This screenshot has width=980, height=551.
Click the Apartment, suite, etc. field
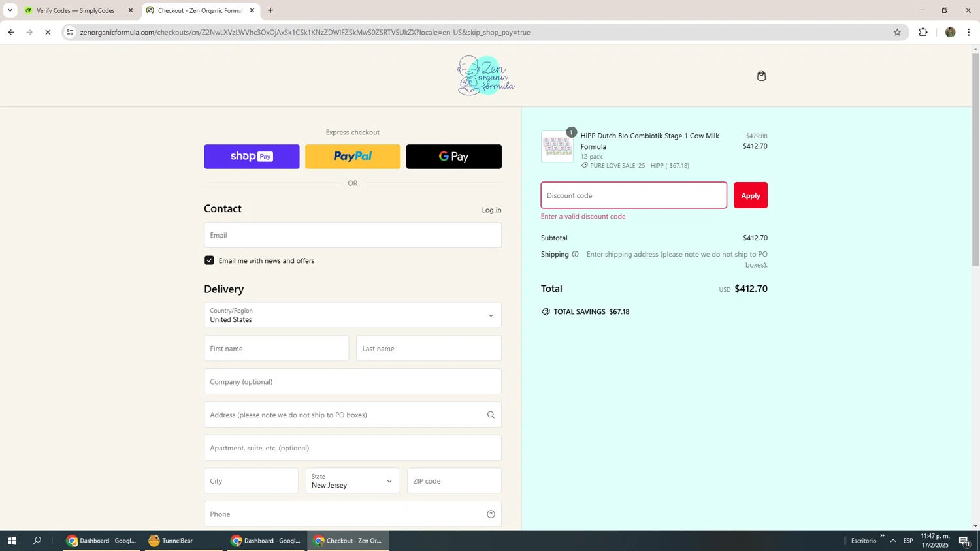click(353, 448)
